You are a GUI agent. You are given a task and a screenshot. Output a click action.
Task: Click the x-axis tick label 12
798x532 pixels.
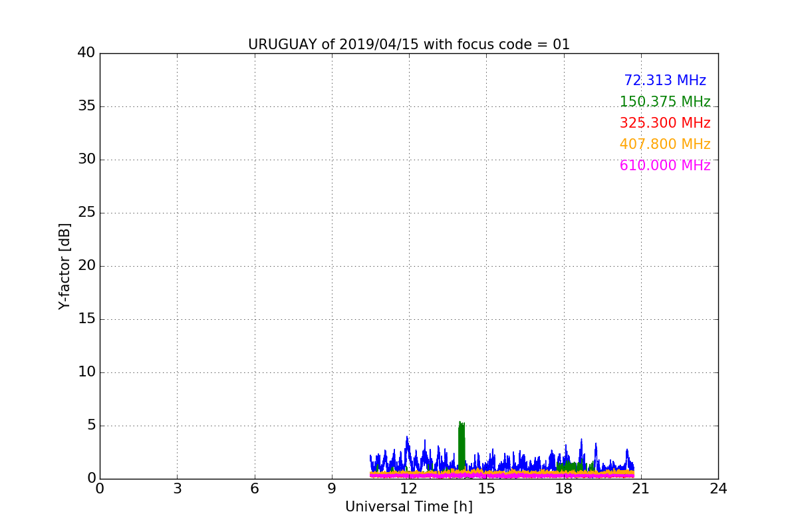click(409, 489)
